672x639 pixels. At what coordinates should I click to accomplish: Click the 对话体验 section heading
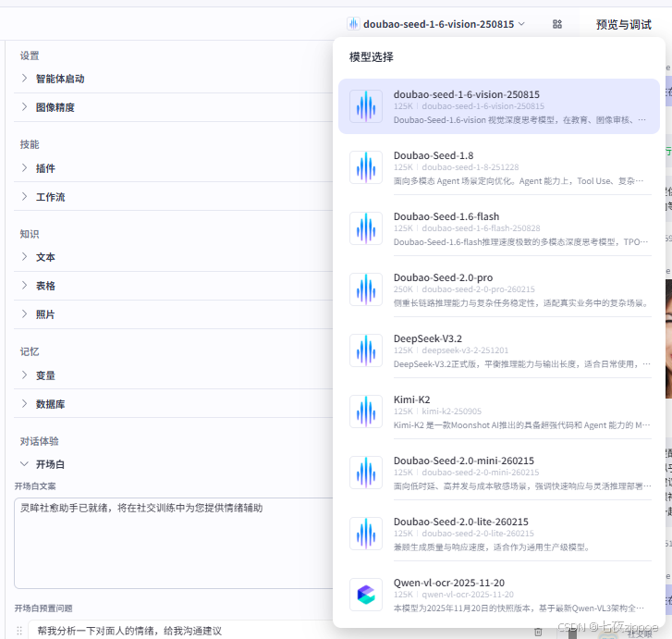tap(39, 441)
